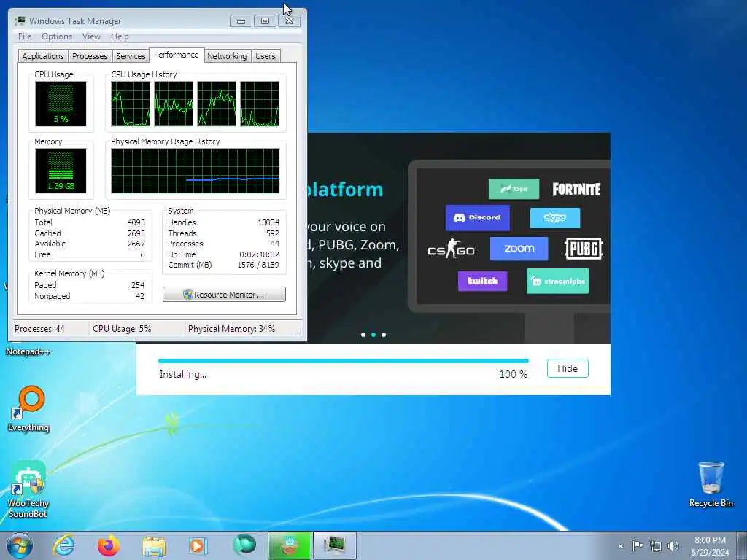Open the Options menu in Task Manager
The width and height of the screenshot is (747, 560).
[57, 36]
